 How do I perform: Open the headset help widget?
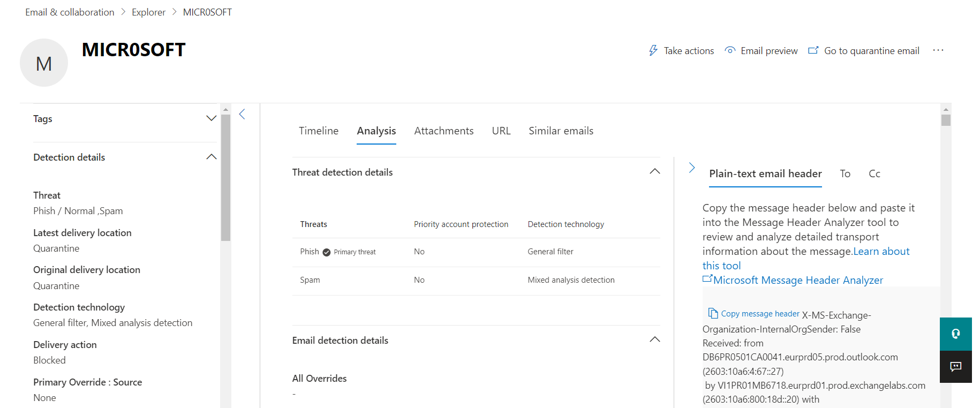[956, 334]
